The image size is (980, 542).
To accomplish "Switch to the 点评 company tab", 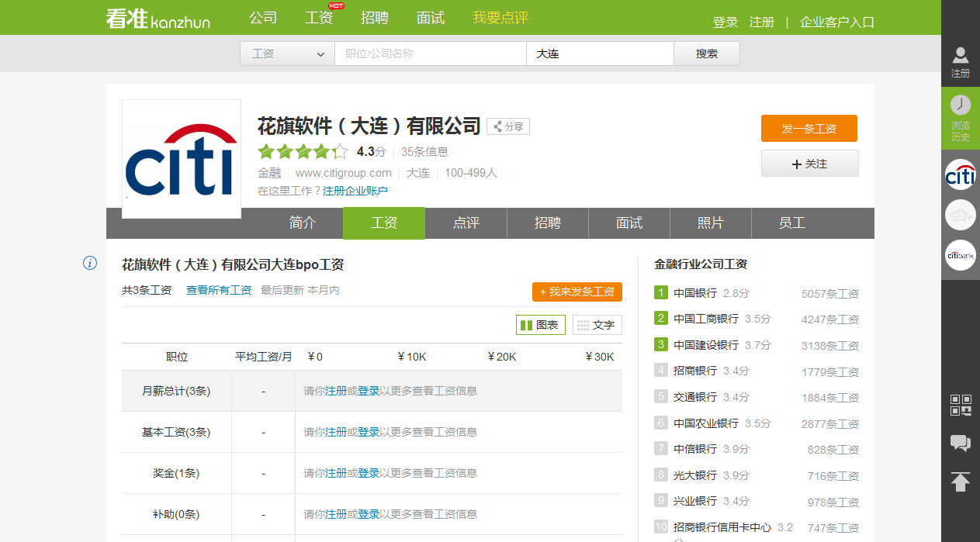I will pos(466,223).
